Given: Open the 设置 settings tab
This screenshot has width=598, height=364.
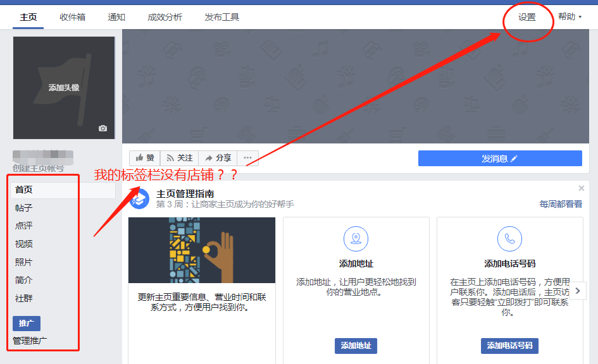Looking at the screenshot, I should (x=527, y=17).
